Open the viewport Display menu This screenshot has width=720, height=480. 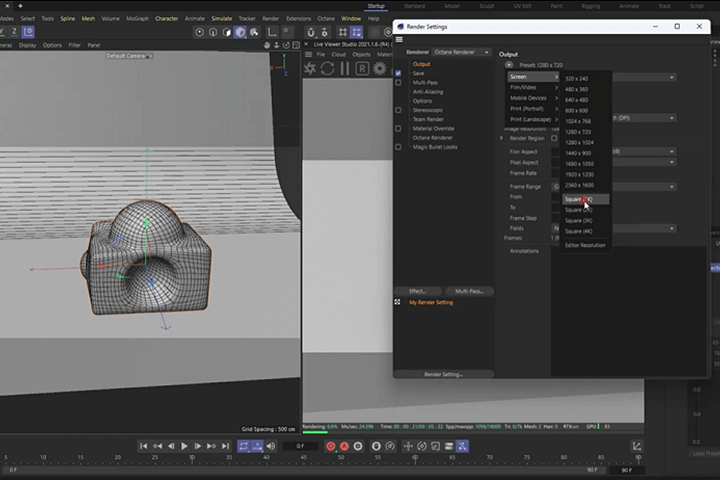(28, 45)
